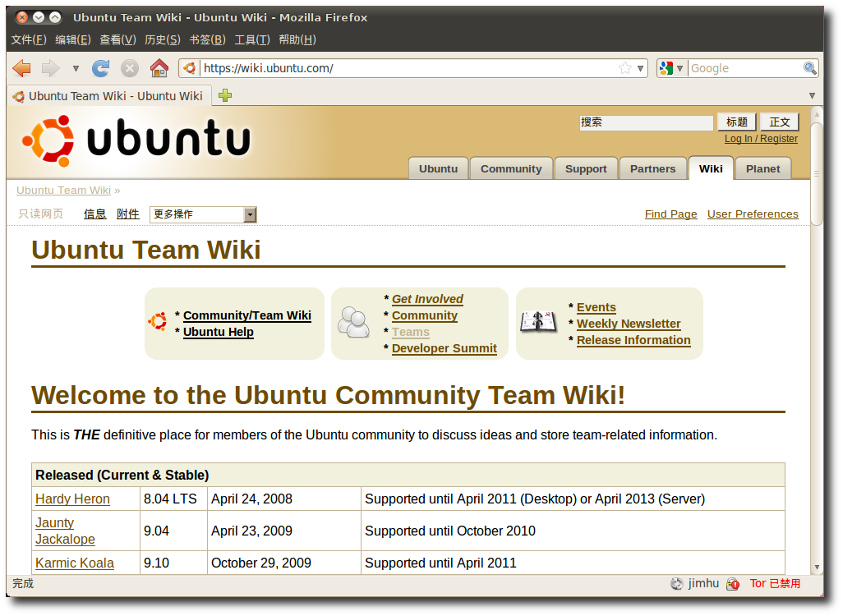Open the Karmic Koala release link
The width and height of the screenshot is (843, 616).
[75, 563]
